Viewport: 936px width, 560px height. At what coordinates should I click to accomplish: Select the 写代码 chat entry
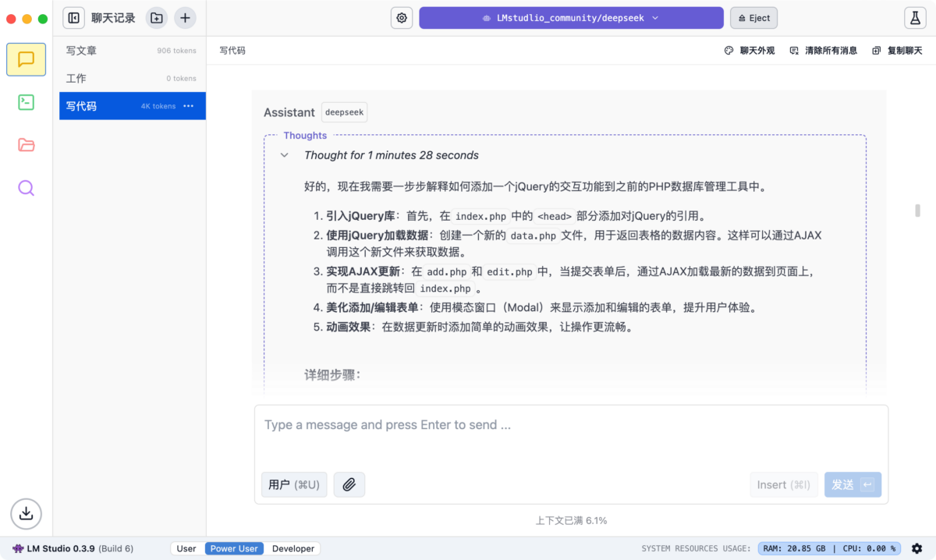click(x=133, y=106)
